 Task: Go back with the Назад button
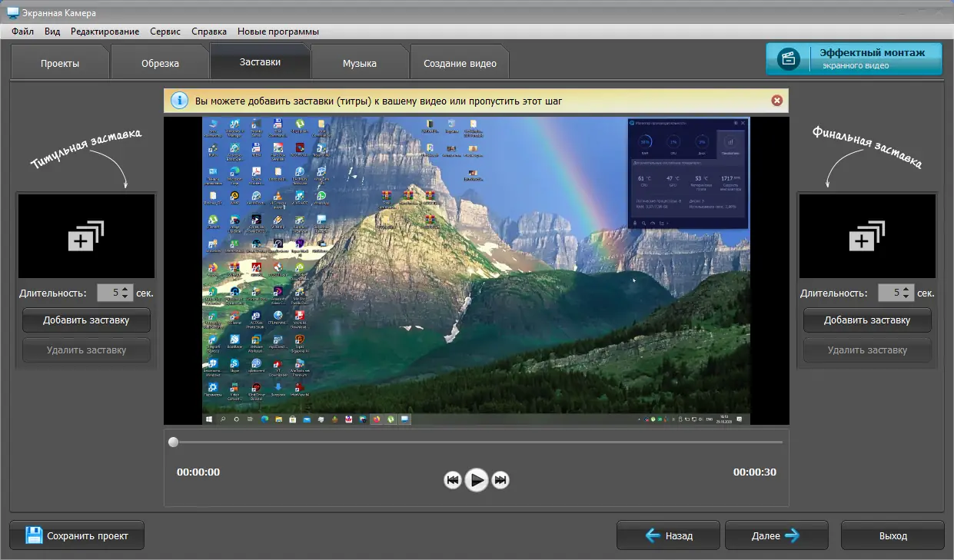click(668, 535)
